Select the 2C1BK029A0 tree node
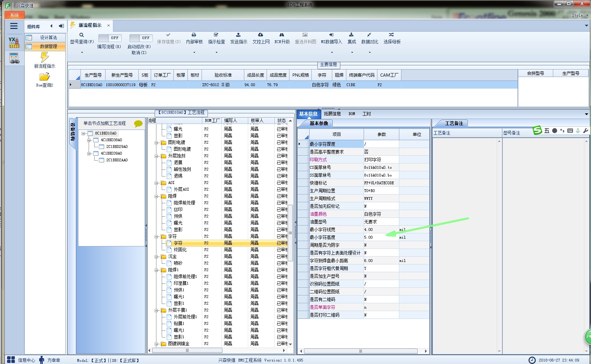Screen dimensions: 591x364 pos(117,147)
